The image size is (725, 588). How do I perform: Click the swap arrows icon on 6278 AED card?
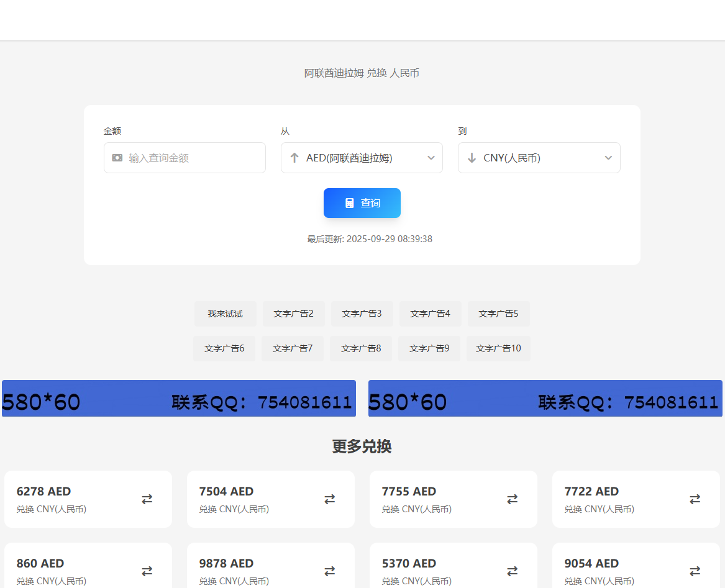click(147, 499)
